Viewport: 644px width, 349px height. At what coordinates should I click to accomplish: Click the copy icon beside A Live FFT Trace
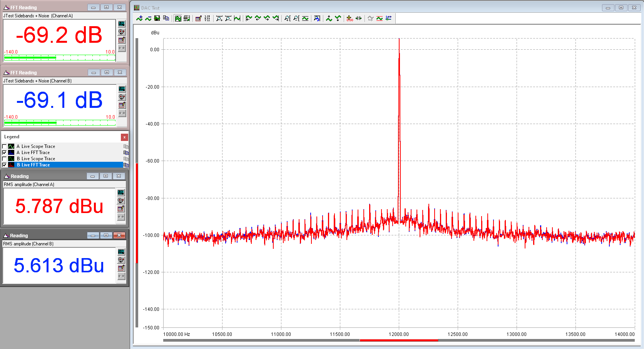(x=125, y=153)
